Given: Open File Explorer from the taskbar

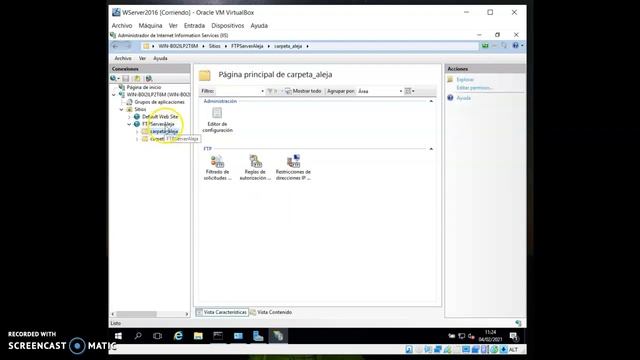Looking at the screenshot, I should click(198, 336).
